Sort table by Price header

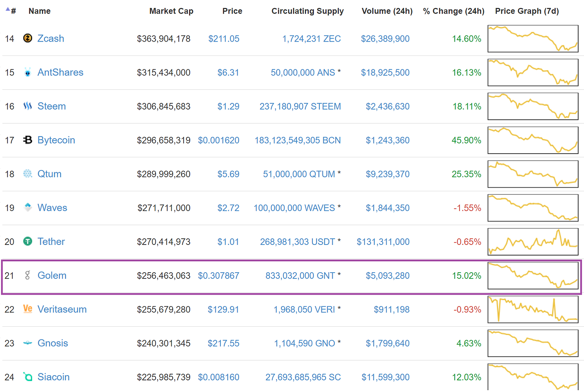click(x=232, y=11)
